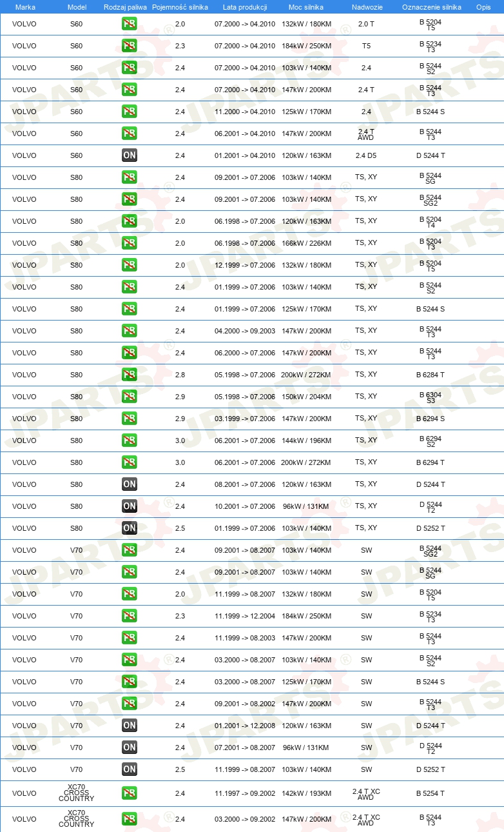Click the Lata produkcji column header

(x=245, y=7)
